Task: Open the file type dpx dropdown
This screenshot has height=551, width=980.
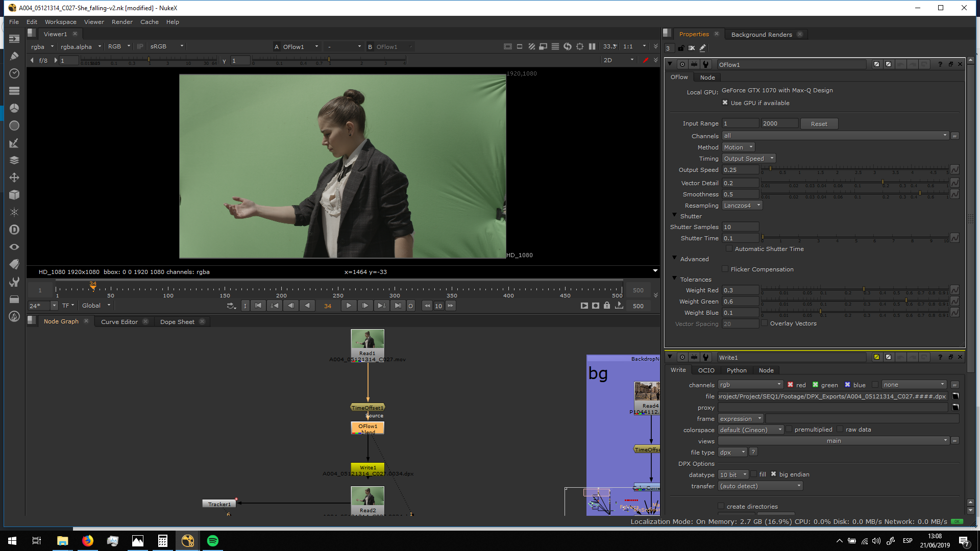Action: [x=732, y=453]
